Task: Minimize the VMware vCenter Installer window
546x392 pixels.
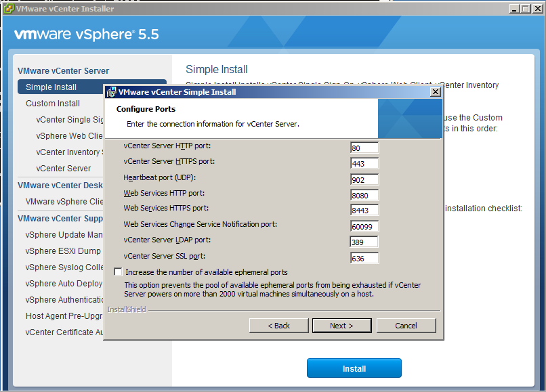Action: tap(514, 9)
